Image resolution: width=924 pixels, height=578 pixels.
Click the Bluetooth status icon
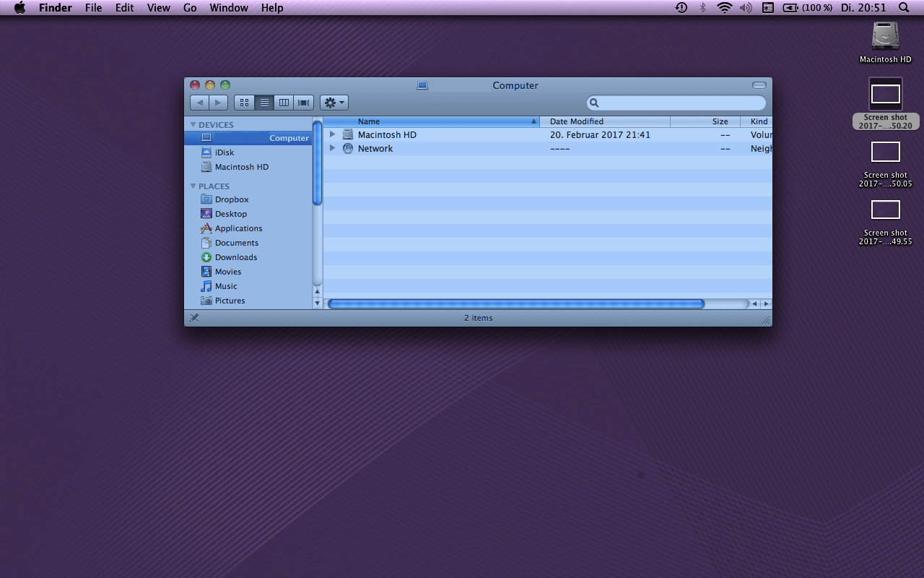click(702, 8)
